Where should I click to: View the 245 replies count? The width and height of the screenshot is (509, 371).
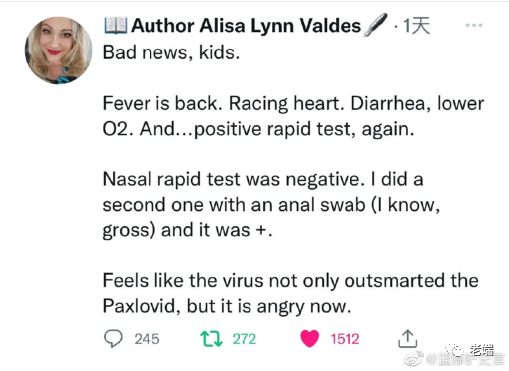(x=147, y=339)
